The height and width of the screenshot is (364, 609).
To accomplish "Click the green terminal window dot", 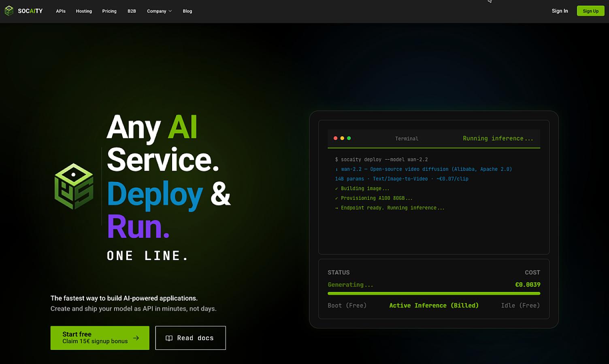I will (349, 138).
